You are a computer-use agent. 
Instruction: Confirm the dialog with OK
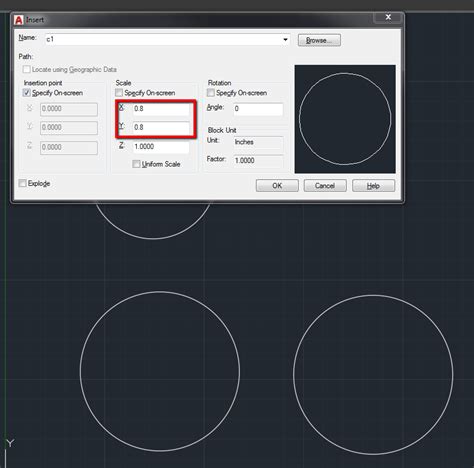pos(277,186)
